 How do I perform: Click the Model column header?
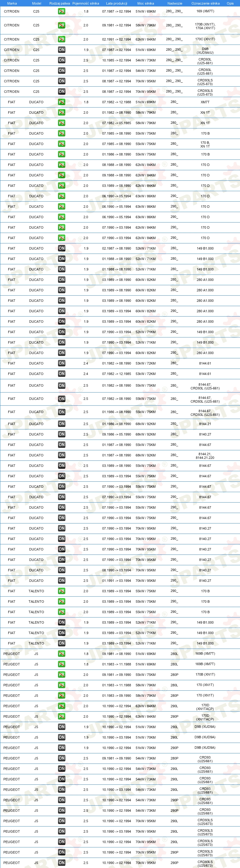point(36,3)
